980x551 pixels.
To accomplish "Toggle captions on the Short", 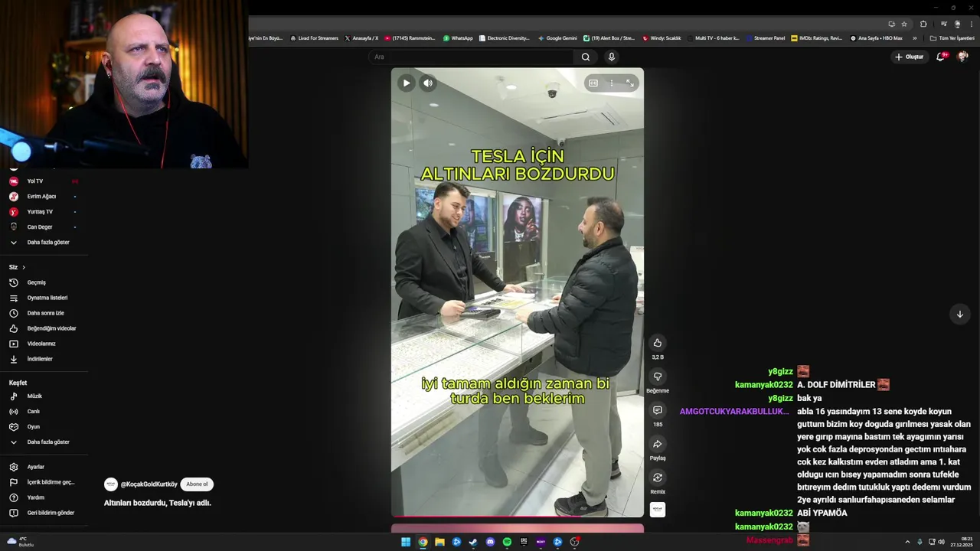I will coord(593,83).
